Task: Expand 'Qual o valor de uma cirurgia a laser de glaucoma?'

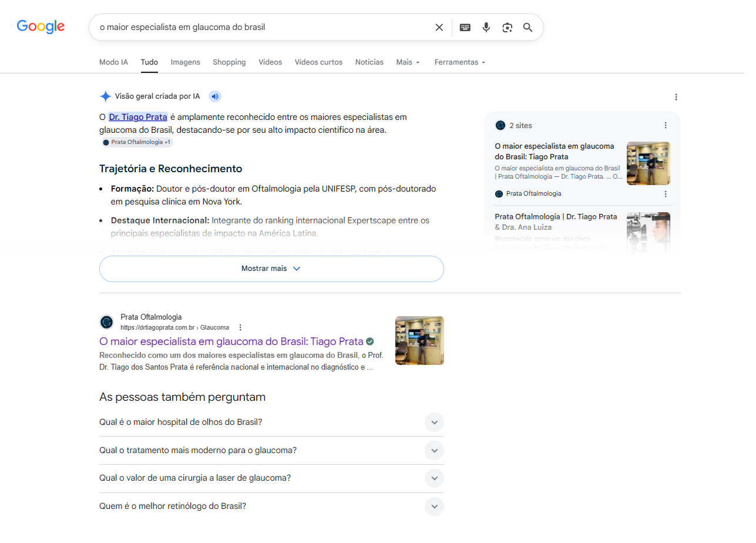Action: [x=271, y=478]
